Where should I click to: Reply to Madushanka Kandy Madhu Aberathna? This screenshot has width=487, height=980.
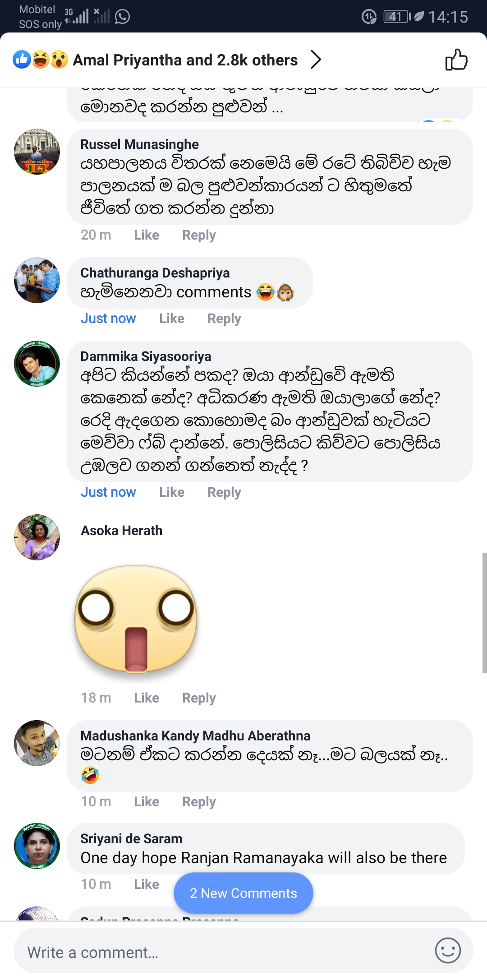(199, 802)
